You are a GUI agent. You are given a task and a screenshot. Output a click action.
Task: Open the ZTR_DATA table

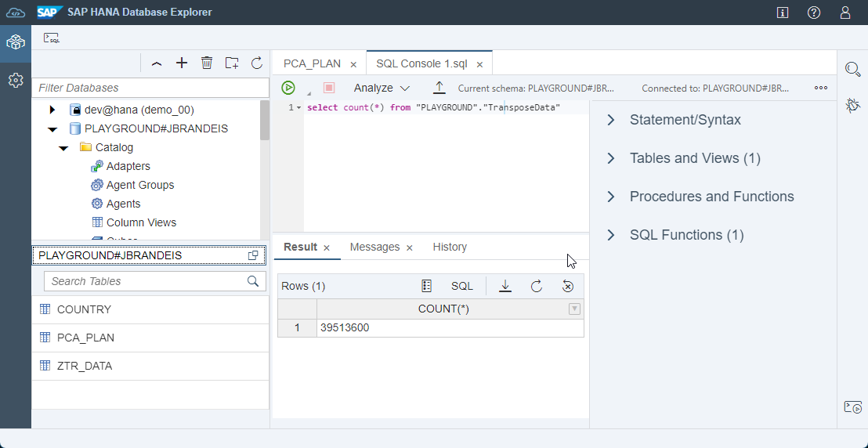click(150, 366)
